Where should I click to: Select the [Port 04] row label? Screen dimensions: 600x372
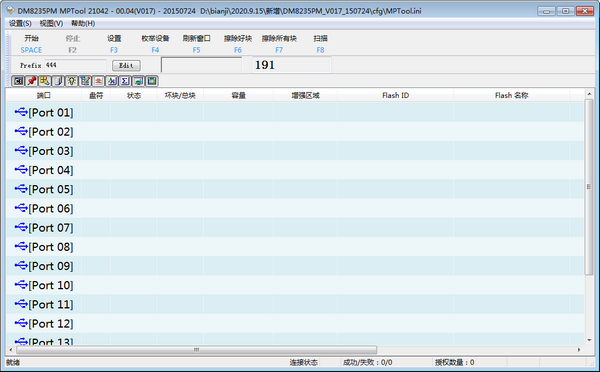click(x=51, y=170)
